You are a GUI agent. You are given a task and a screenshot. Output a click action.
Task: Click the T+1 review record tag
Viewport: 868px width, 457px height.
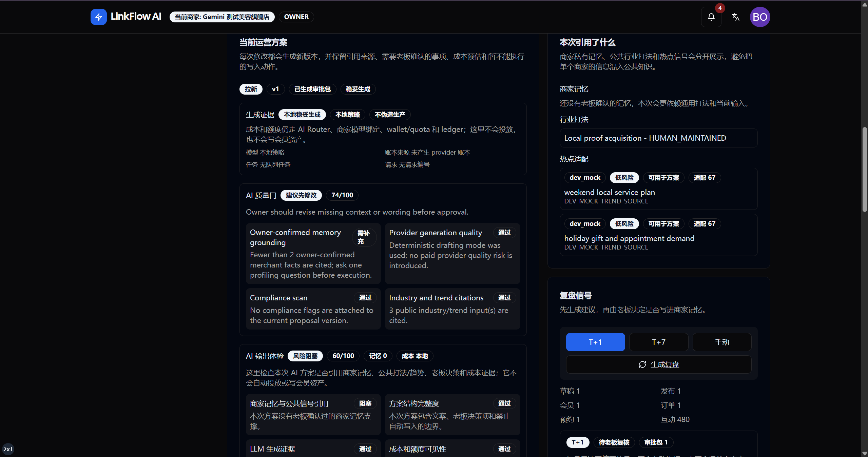pos(578,442)
